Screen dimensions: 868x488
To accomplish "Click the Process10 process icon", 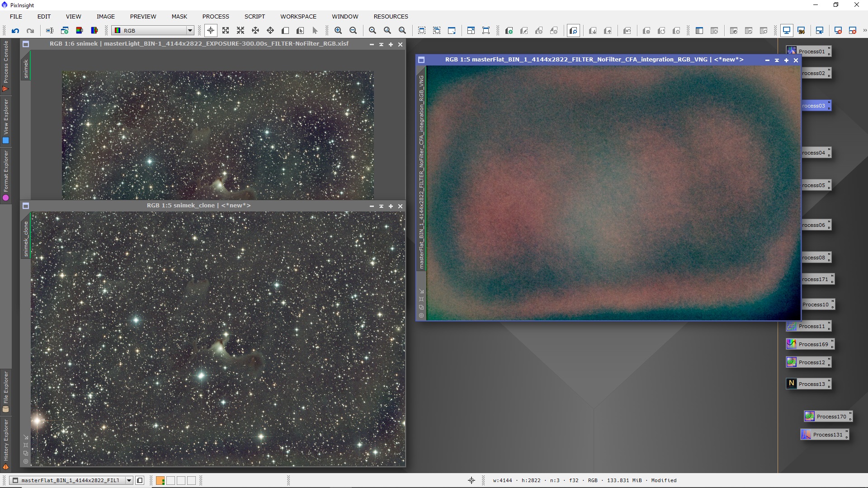I will click(x=818, y=305).
